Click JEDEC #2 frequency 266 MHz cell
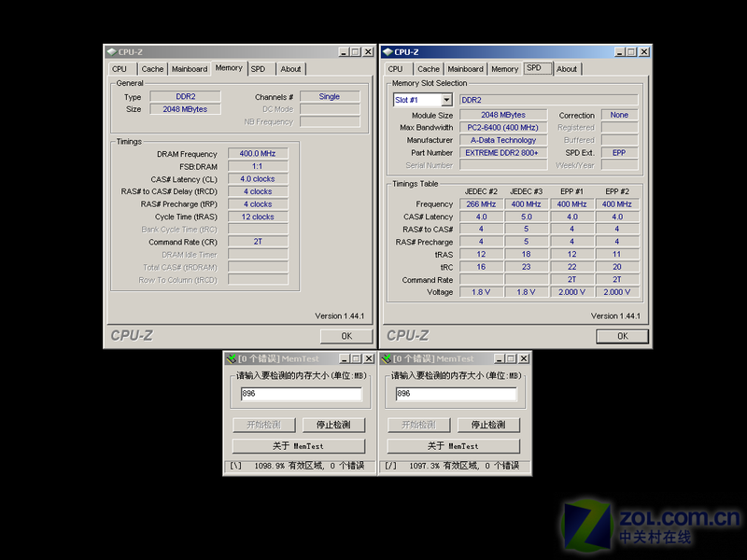This screenshot has height=560, width=747. coord(481,204)
